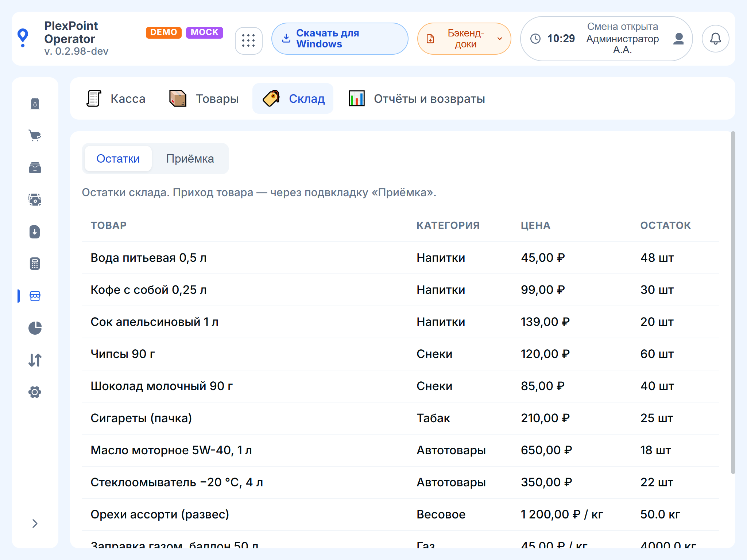
Task: Click the Табак category cell
Action: (x=433, y=418)
